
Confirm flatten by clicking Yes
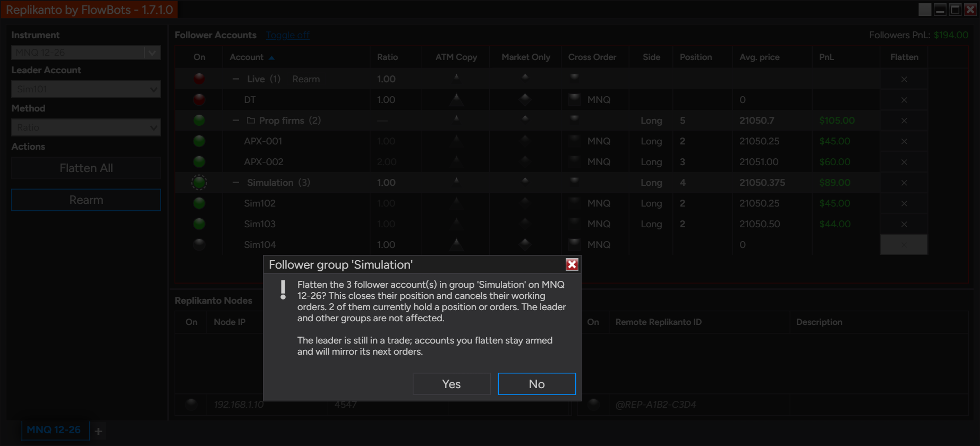pyautogui.click(x=451, y=384)
